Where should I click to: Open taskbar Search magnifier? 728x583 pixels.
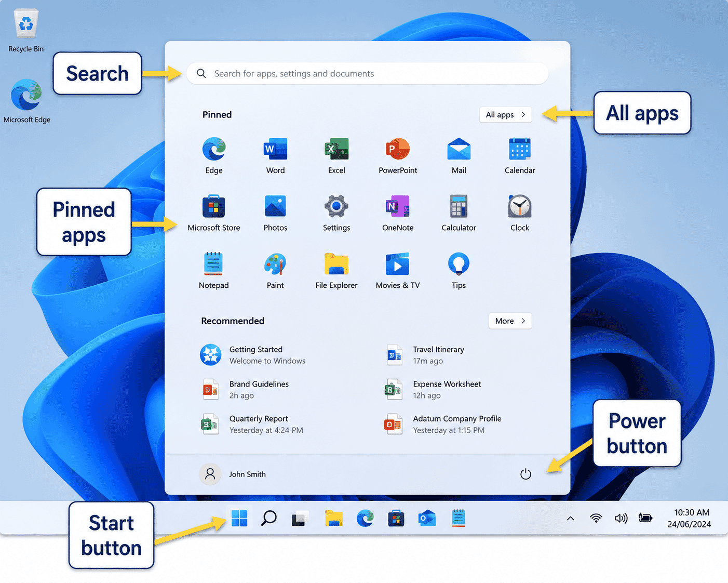(268, 518)
